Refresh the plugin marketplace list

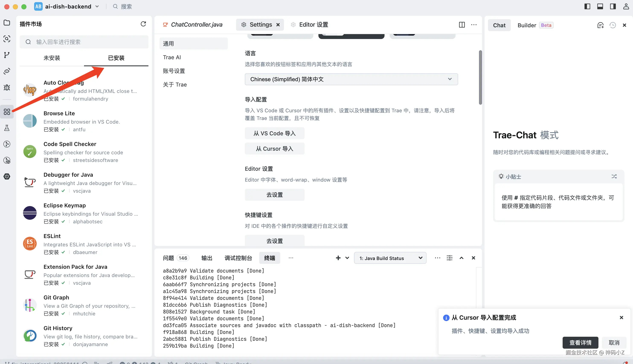point(143,24)
